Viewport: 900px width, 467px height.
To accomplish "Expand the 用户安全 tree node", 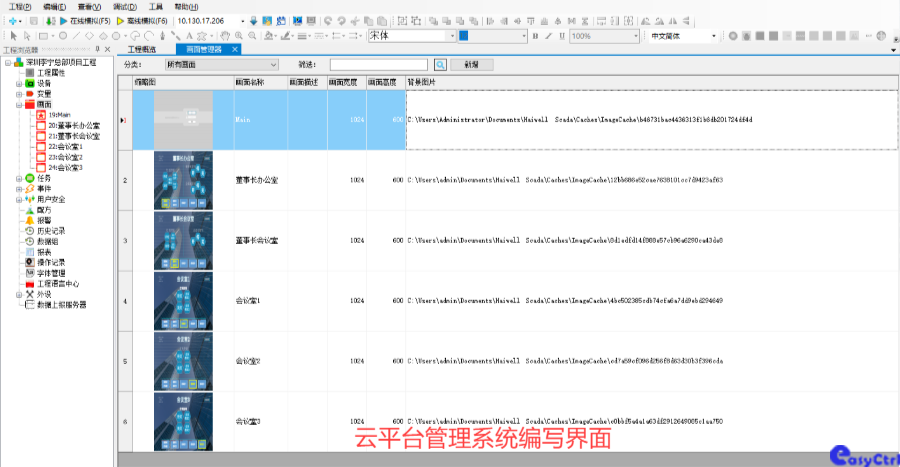I will [x=18, y=199].
